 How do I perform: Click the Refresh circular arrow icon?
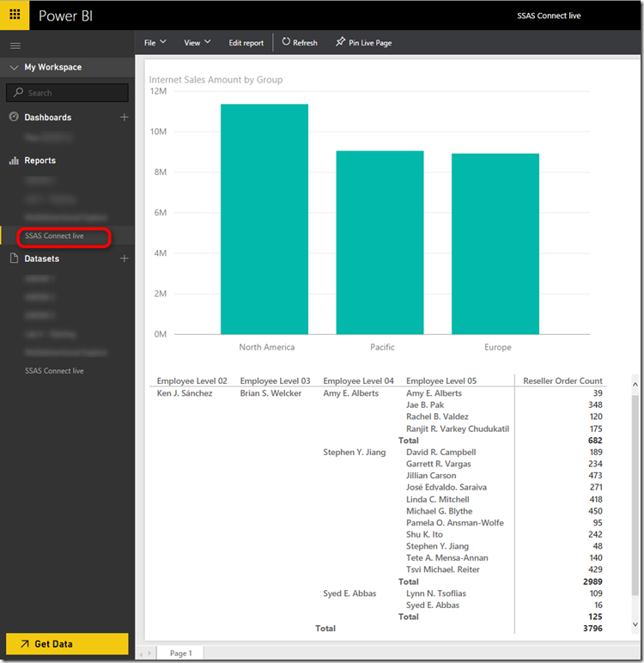point(286,42)
